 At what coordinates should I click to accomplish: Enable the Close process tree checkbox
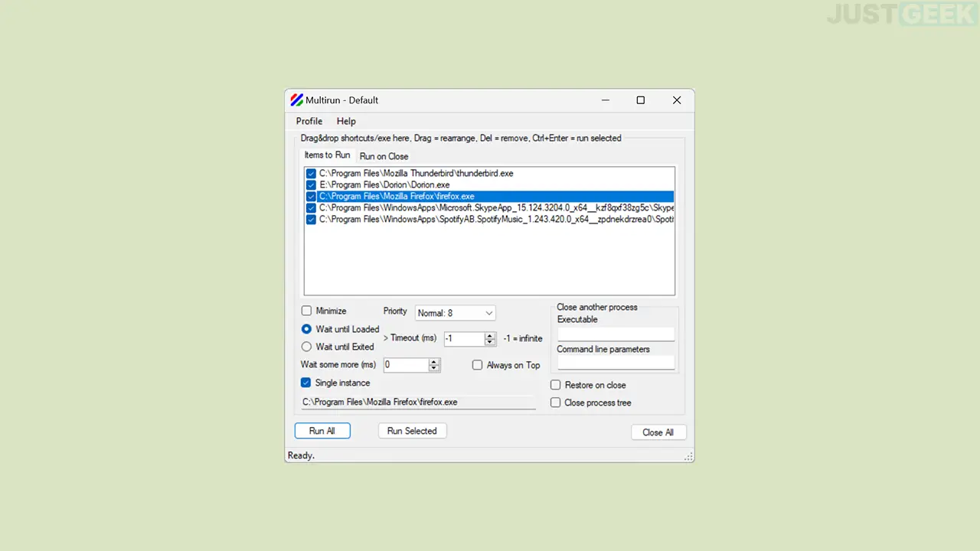[556, 403]
